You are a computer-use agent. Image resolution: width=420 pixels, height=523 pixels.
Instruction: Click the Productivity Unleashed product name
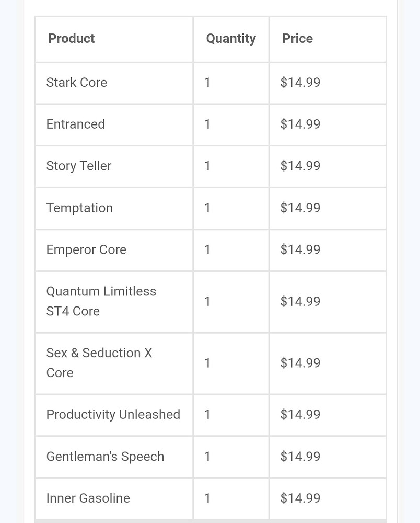pyautogui.click(x=113, y=415)
